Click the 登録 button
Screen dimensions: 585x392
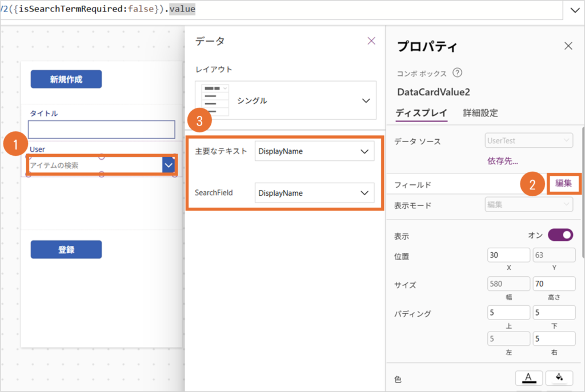66,249
